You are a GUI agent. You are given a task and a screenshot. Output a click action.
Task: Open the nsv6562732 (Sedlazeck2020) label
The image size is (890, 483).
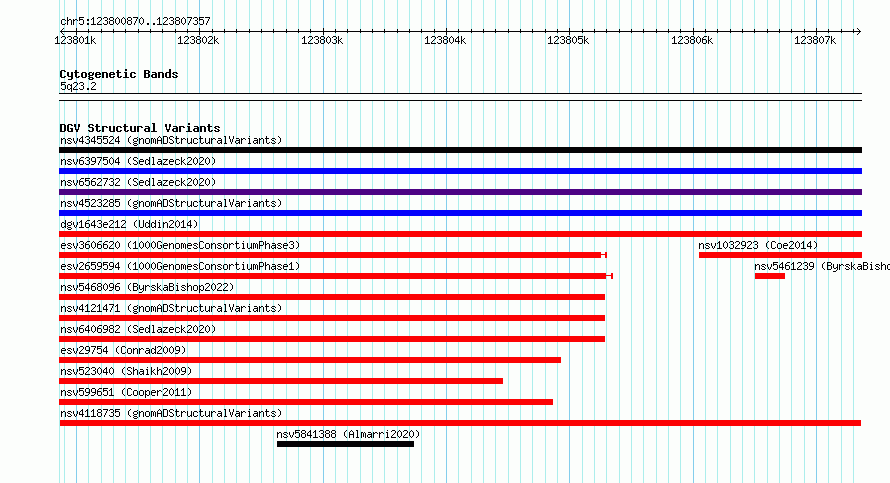coord(138,182)
